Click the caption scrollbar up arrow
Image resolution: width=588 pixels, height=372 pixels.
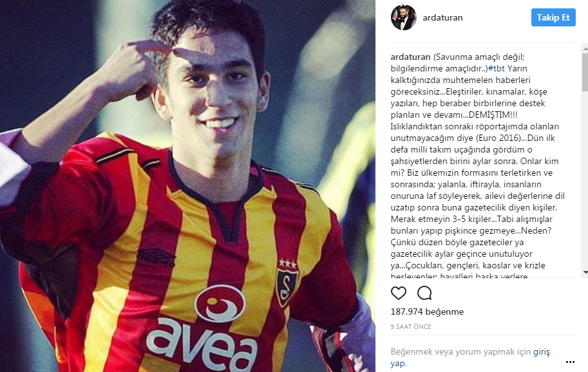click(585, 48)
